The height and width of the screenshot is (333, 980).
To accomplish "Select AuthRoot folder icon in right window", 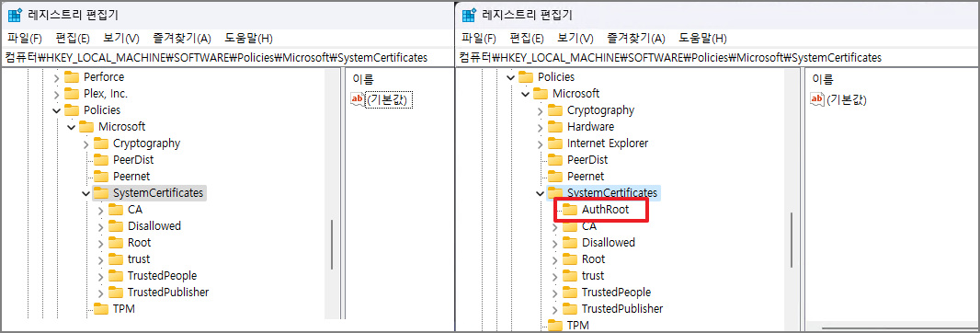I will click(x=570, y=210).
